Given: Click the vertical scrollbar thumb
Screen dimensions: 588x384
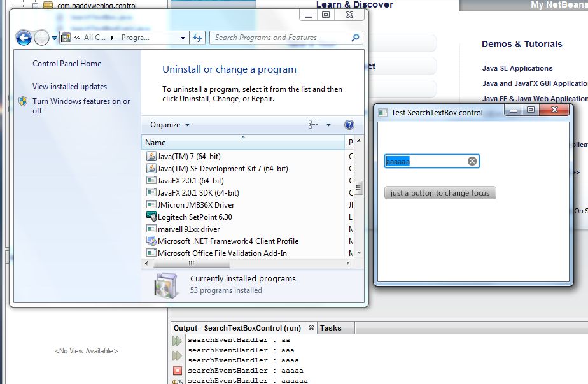Looking at the screenshot, I should pyautogui.click(x=359, y=187).
